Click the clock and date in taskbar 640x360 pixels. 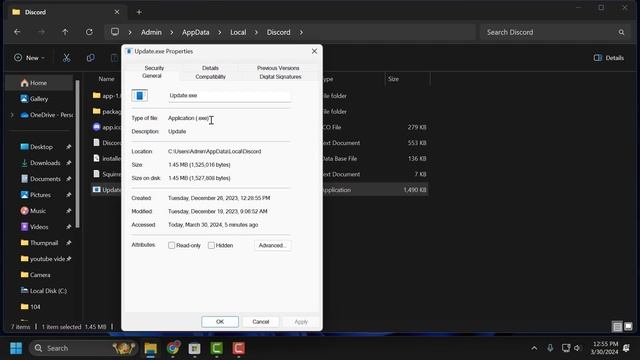[605, 348]
